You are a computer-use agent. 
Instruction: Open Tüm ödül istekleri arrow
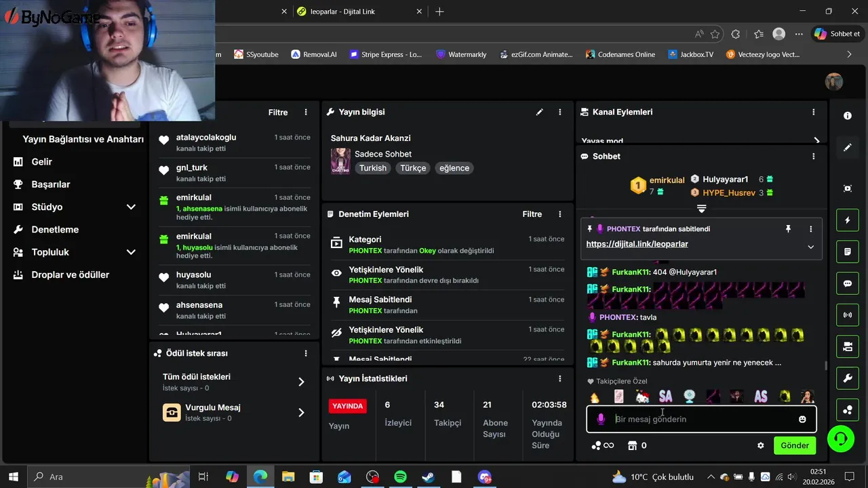pyautogui.click(x=301, y=382)
